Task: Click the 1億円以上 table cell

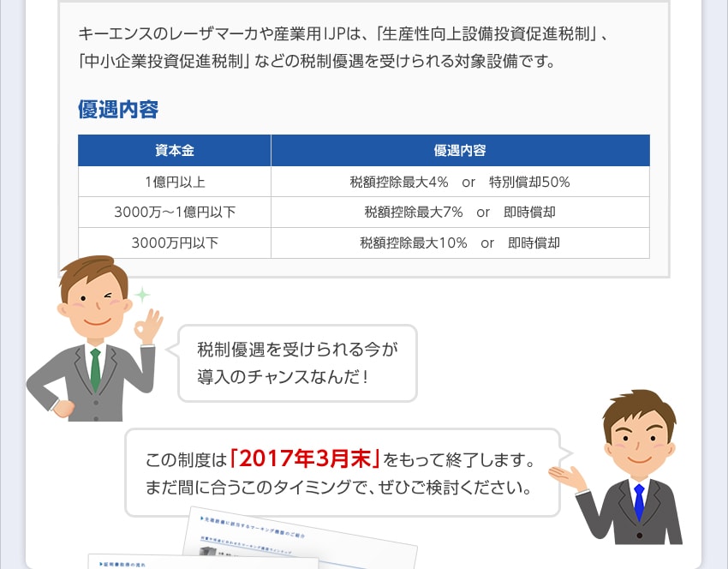Action: 175,182
